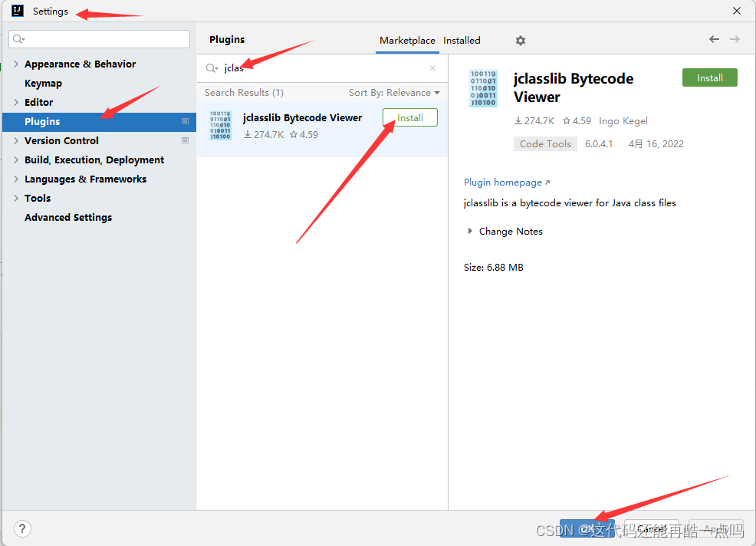Expand Languages & Frameworks node

16,179
